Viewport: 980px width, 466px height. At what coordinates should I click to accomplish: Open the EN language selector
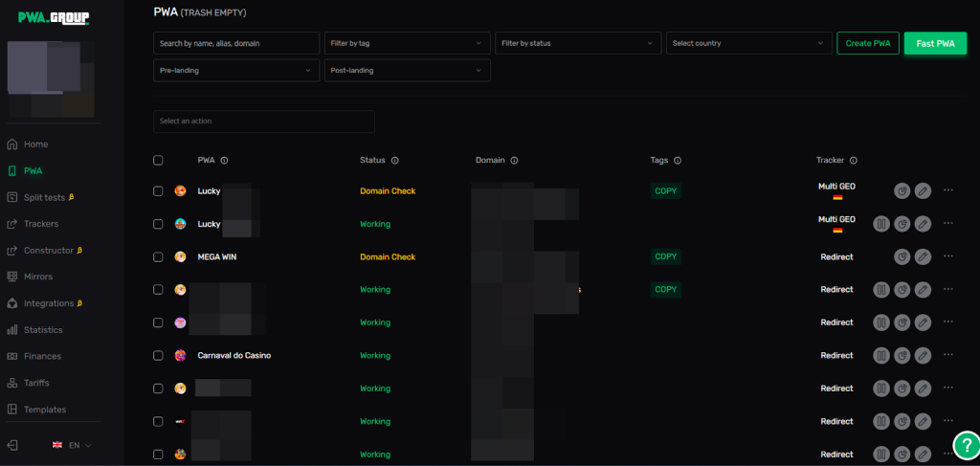pos(73,445)
